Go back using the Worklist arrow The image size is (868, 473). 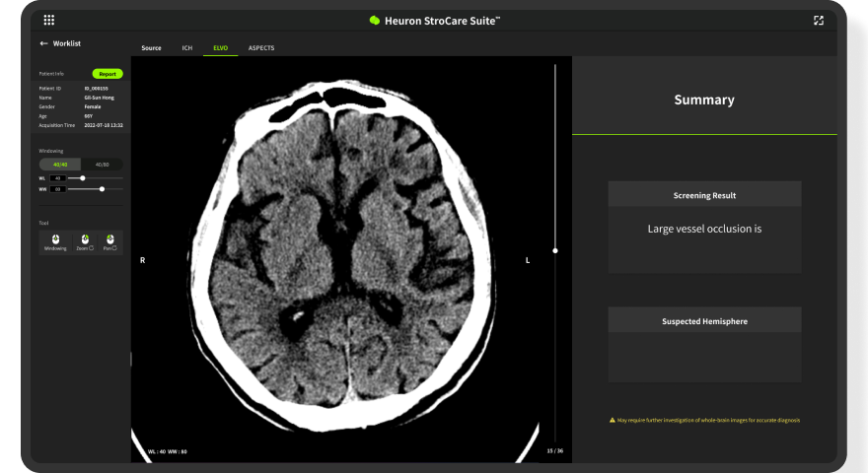tap(43, 43)
